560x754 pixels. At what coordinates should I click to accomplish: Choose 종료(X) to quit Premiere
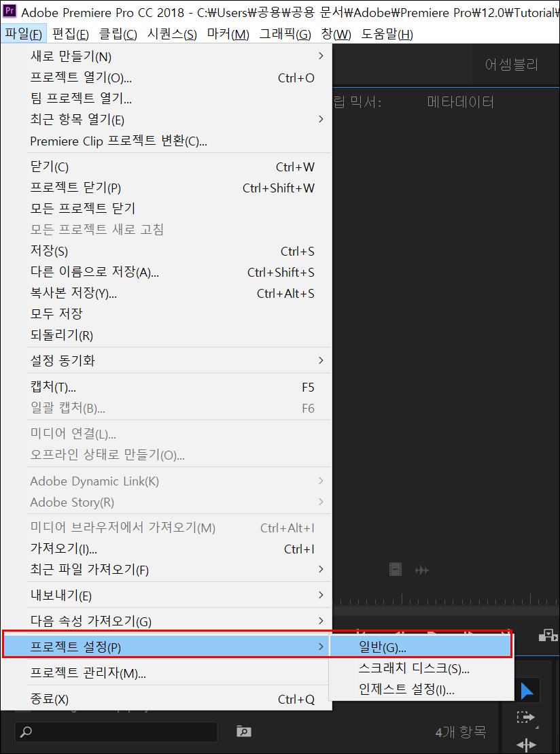click(x=167, y=699)
